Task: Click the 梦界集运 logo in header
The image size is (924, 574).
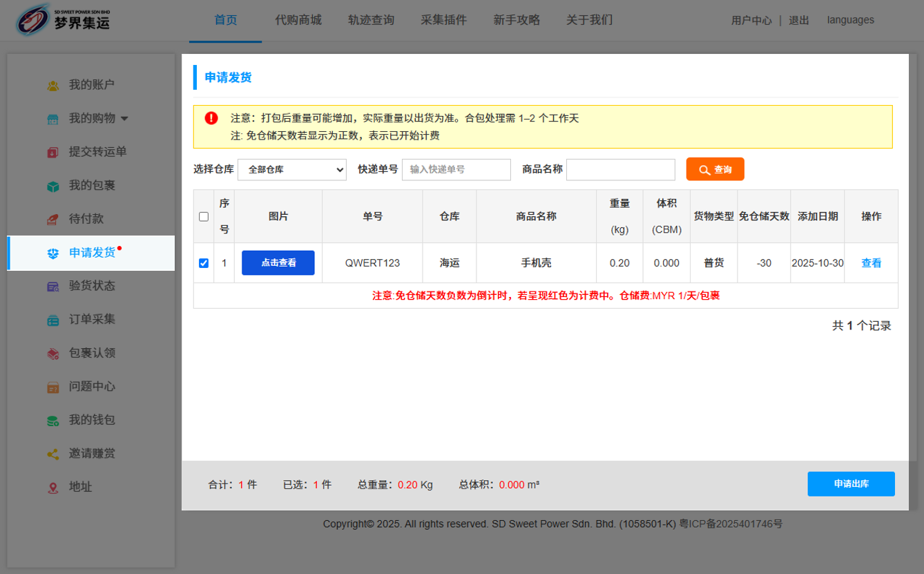Action: tap(64, 20)
